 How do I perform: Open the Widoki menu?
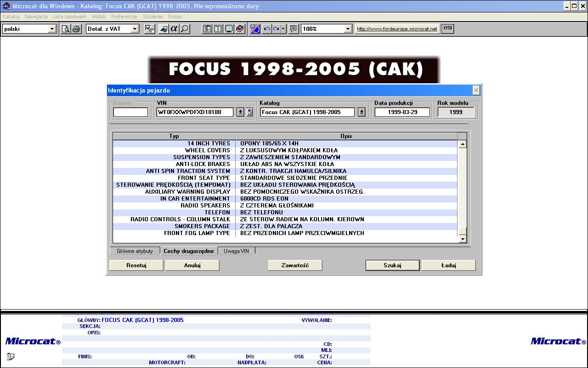(x=99, y=17)
